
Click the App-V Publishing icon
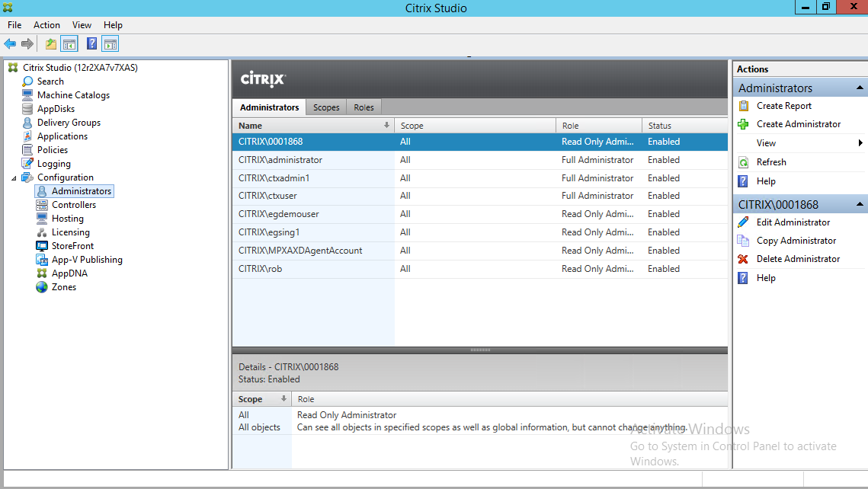[x=42, y=260]
